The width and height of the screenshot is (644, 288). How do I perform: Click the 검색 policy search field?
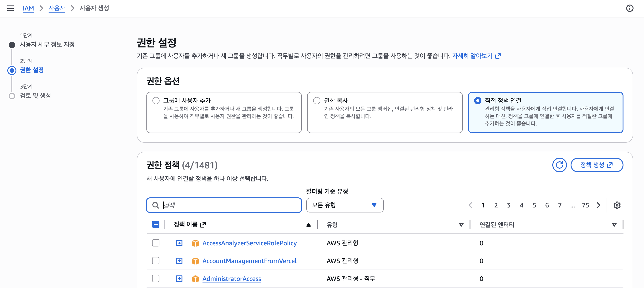[224, 205]
